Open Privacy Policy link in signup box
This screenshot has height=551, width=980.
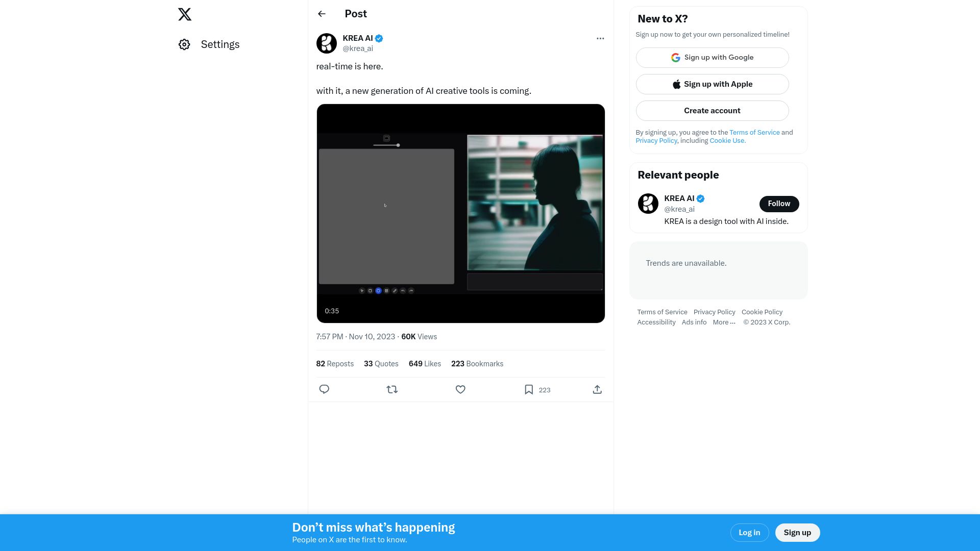click(x=656, y=140)
